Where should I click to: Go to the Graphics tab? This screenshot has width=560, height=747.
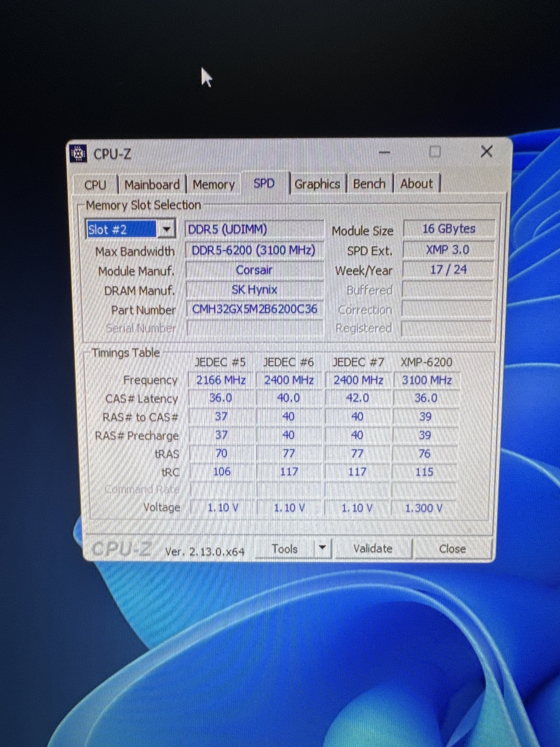pyautogui.click(x=317, y=184)
